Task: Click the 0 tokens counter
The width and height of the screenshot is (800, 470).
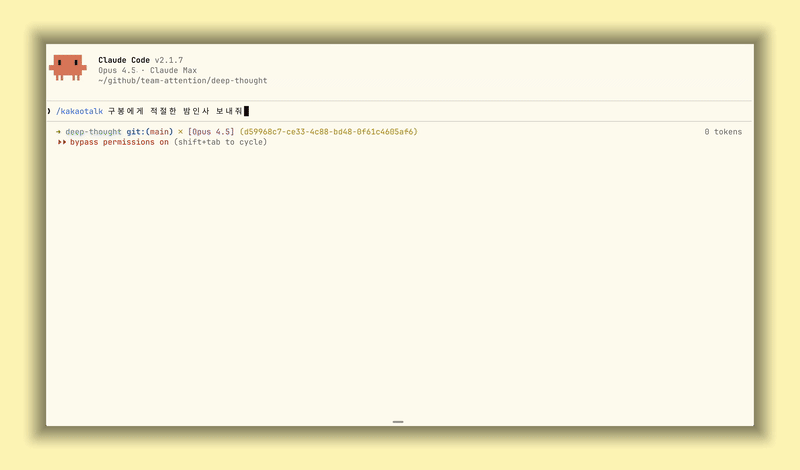Action: point(722,132)
